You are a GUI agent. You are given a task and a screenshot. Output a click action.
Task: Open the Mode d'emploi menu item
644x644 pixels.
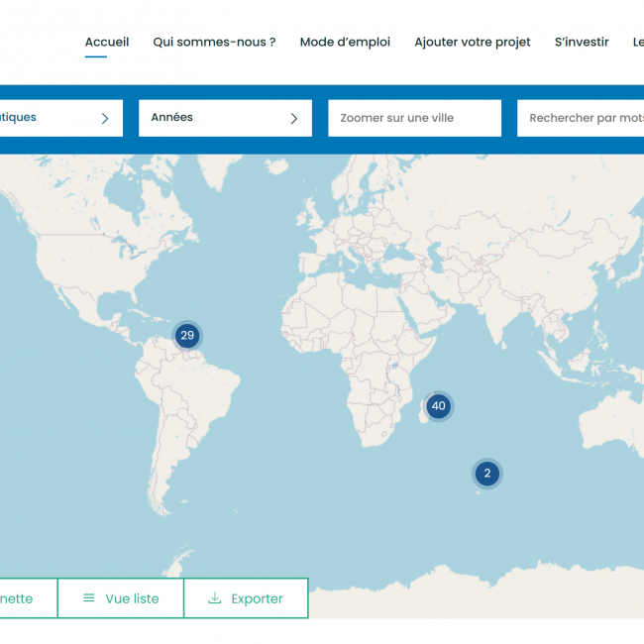point(345,42)
